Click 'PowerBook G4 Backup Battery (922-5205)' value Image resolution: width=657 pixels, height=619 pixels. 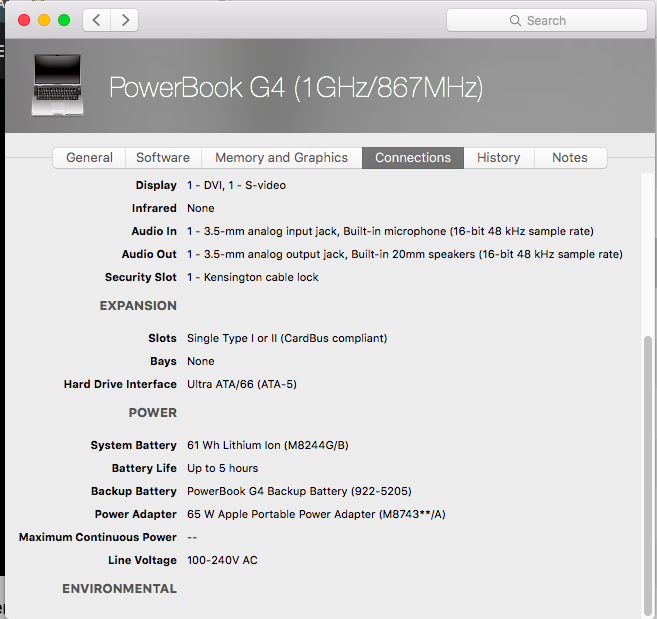(x=299, y=491)
